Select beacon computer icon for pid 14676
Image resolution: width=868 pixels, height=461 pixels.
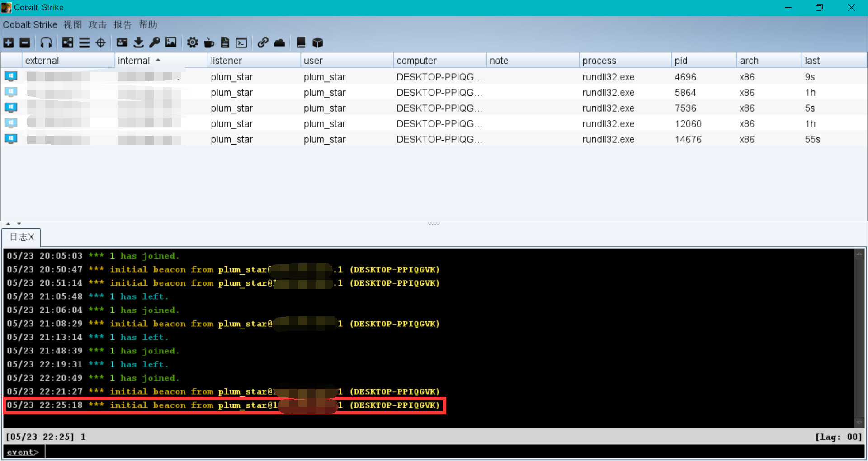point(11,139)
